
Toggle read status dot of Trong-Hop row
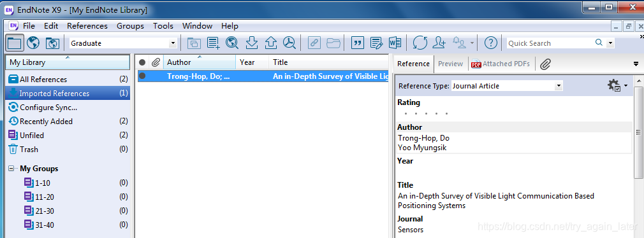[x=142, y=76]
